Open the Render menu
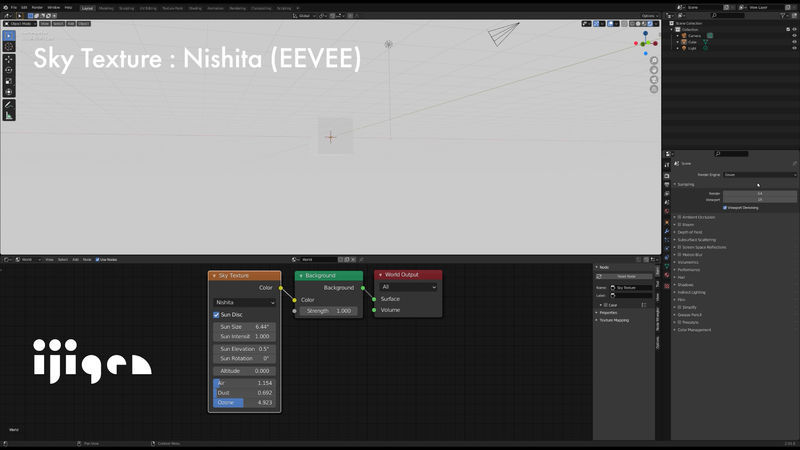 [x=37, y=8]
